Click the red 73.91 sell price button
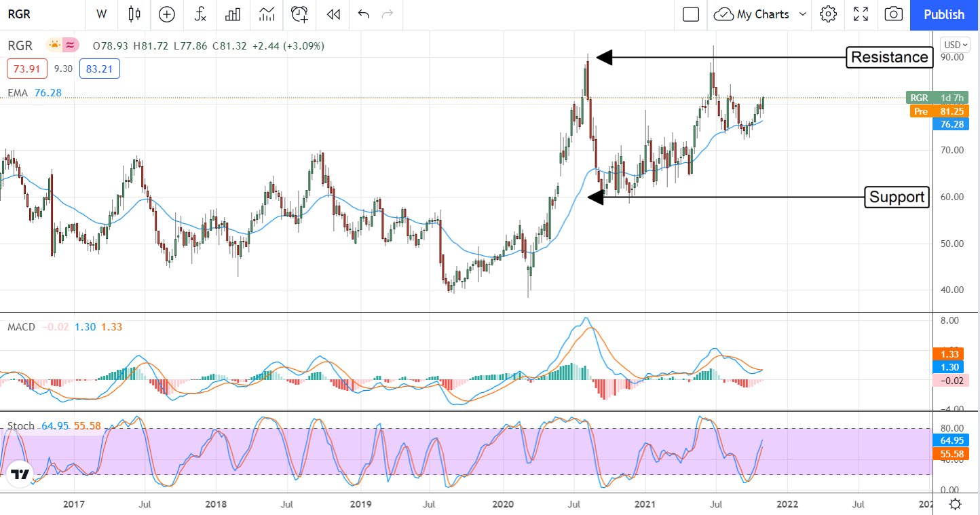 [x=27, y=69]
